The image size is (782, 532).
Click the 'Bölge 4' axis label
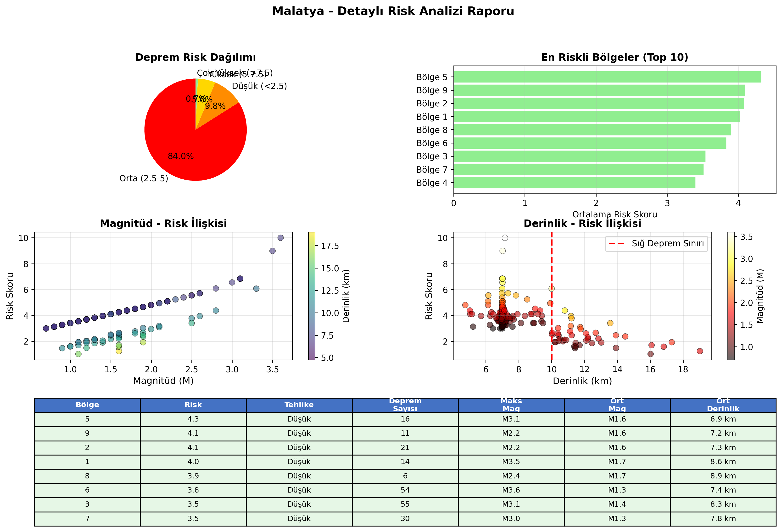[432, 183]
